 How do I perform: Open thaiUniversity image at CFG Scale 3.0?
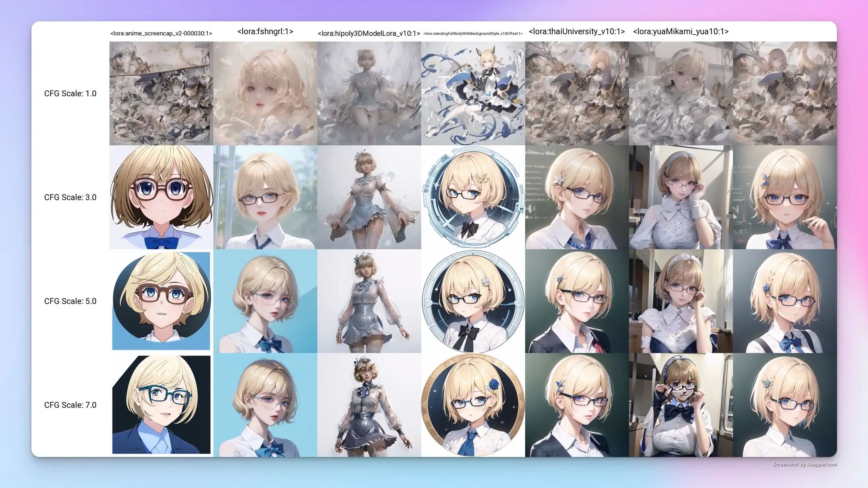click(577, 197)
